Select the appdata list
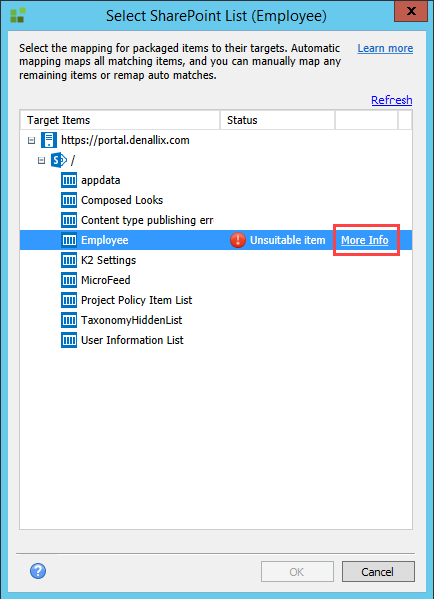Screen dimensions: 434x599 100,180
